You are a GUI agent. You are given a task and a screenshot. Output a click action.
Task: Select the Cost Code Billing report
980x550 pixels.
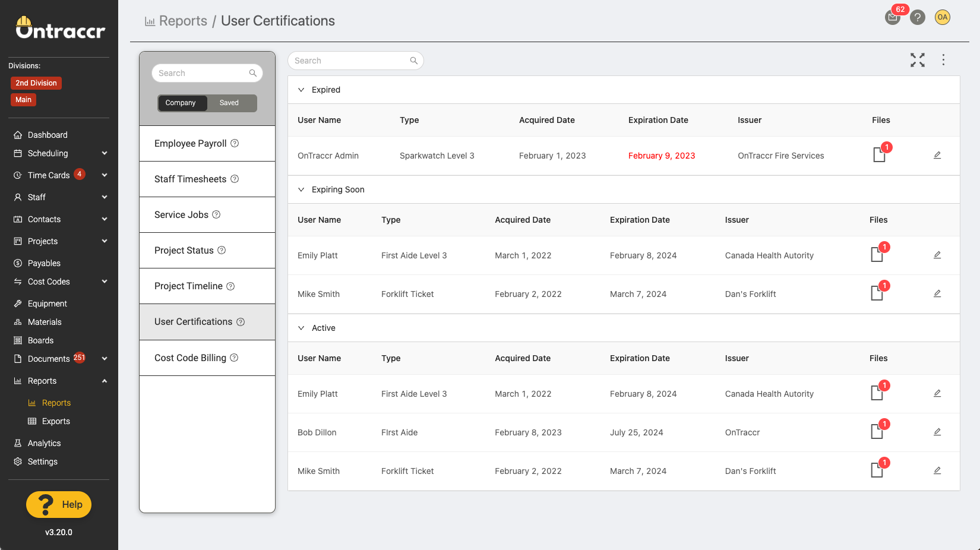[207, 358]
